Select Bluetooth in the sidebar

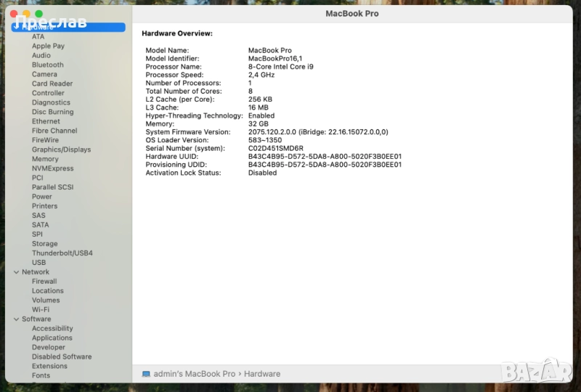(47, 65)
